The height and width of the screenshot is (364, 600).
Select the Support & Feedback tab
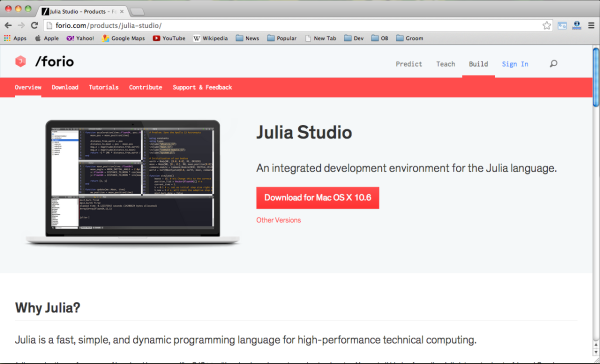202,87
